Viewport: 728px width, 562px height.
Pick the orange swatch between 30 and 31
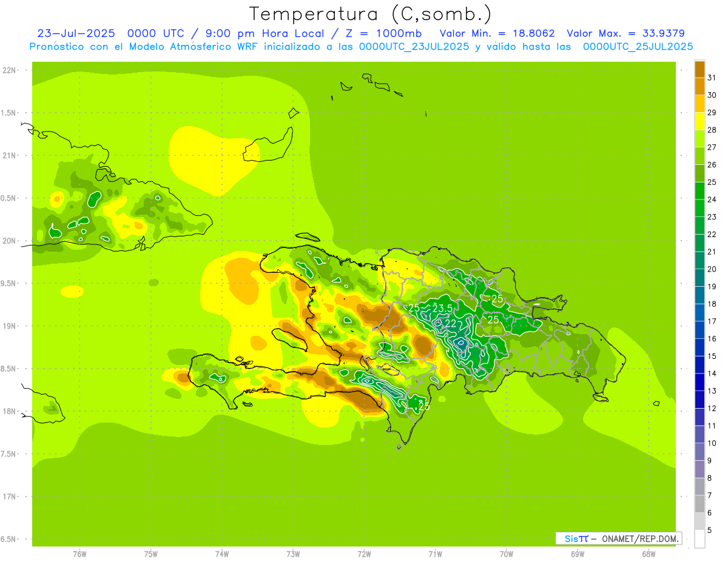pos(699,86)
